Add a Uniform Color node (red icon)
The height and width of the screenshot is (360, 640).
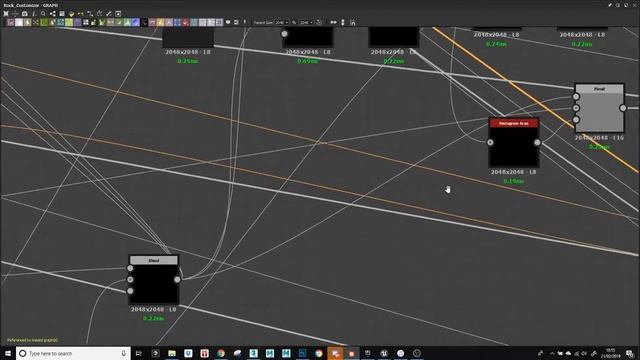point(185,22)
